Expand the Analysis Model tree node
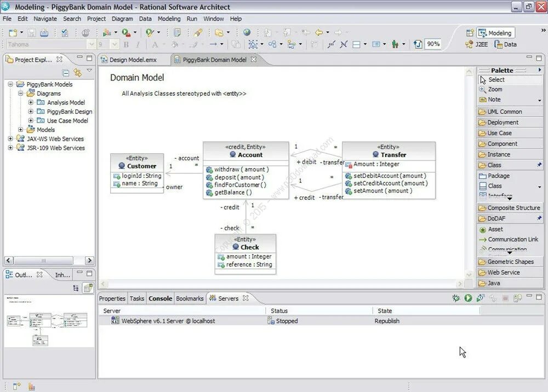 31,102
